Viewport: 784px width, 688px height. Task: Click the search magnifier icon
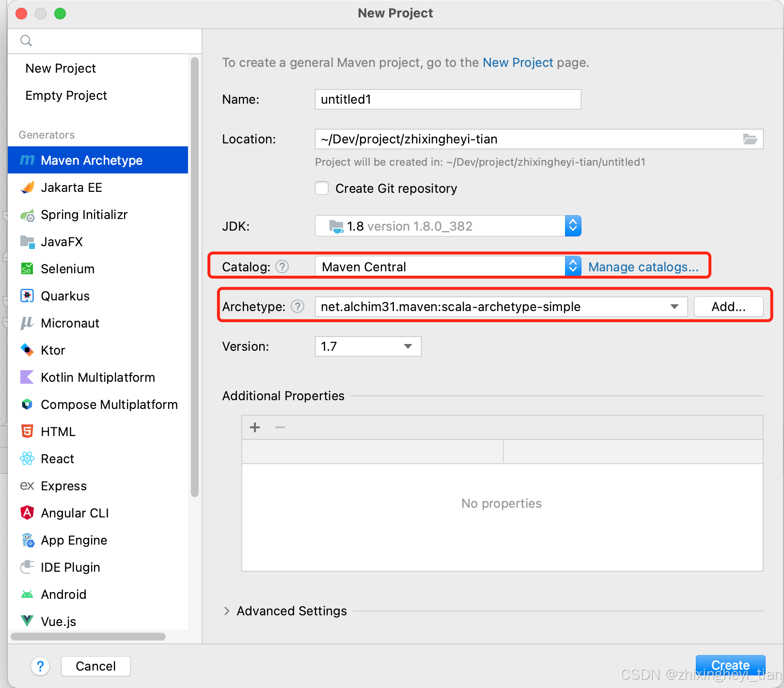tap(26, 41)
